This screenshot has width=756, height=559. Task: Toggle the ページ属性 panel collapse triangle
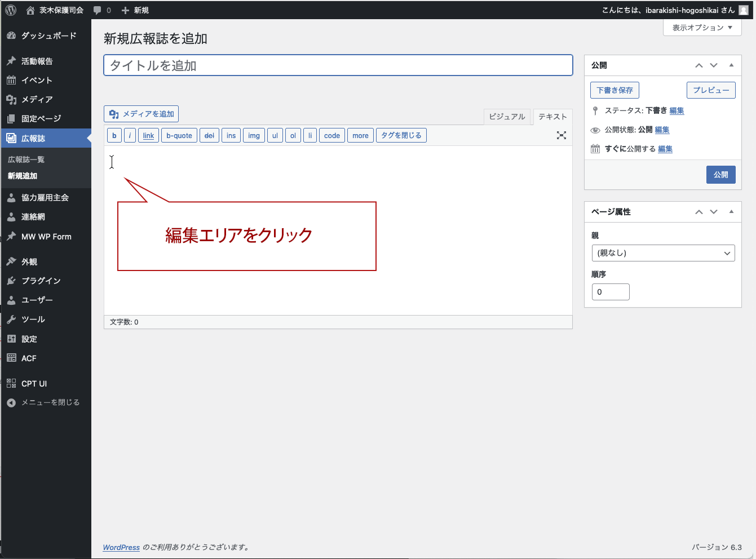pyautogui.click(x=731, y=212)
